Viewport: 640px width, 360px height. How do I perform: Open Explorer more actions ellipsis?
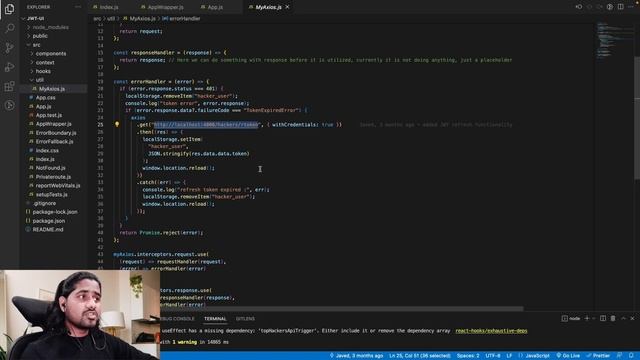point(78,7)
